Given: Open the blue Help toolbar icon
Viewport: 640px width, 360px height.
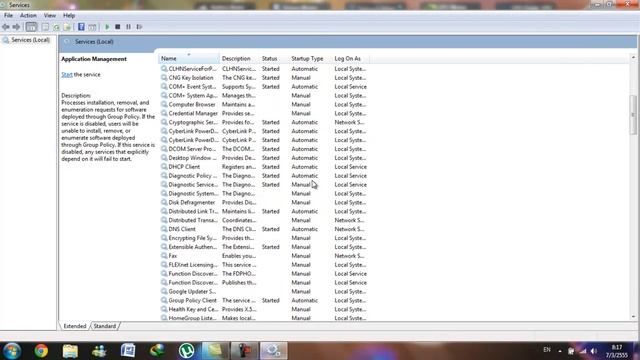Looking at the screenshot, I should pos(81,27).
